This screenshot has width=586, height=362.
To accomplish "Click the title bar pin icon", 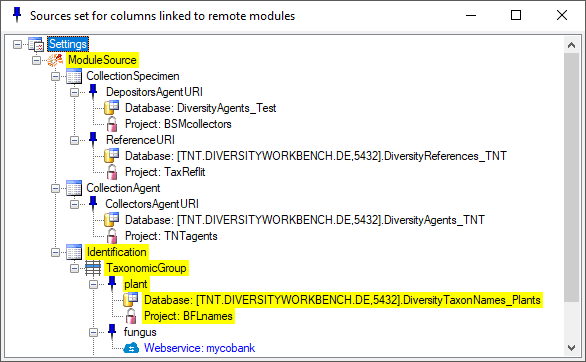I will pyautogui.click(x=17, y=15).
